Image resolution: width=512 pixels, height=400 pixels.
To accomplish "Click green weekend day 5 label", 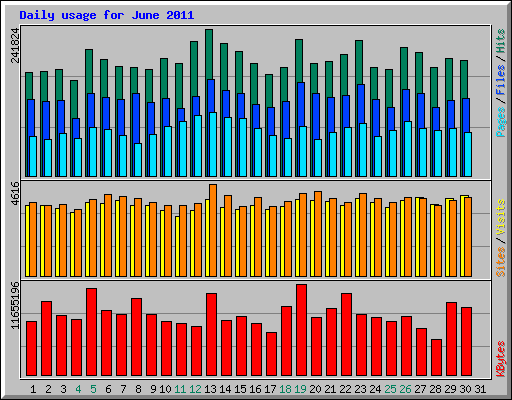I will click(x=93, y=389).
